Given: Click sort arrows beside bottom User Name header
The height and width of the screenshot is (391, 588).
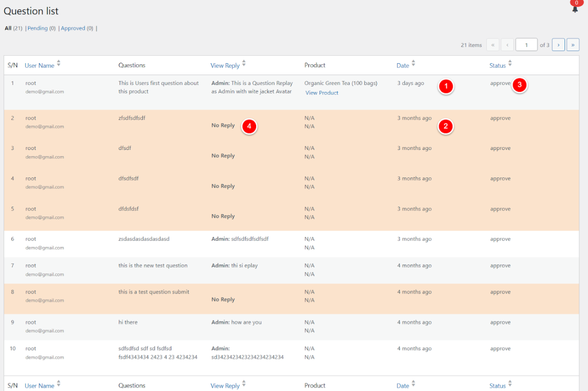Looking at the screenshot, I should pyautogui.click(x=59, y=384).
